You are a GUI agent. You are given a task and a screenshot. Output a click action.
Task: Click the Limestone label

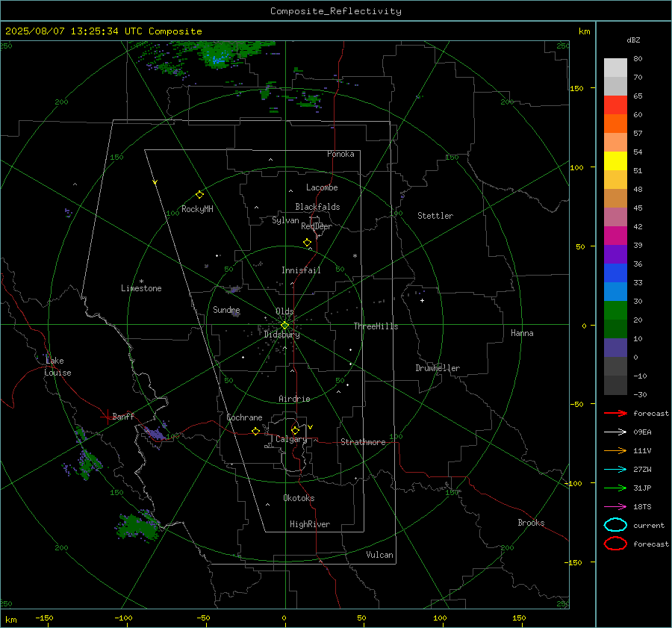141,288
